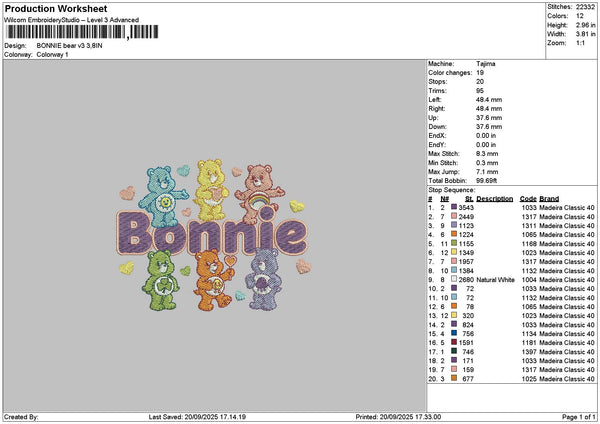Click stitch count '3543' in row 1

(x=466, y=207)
